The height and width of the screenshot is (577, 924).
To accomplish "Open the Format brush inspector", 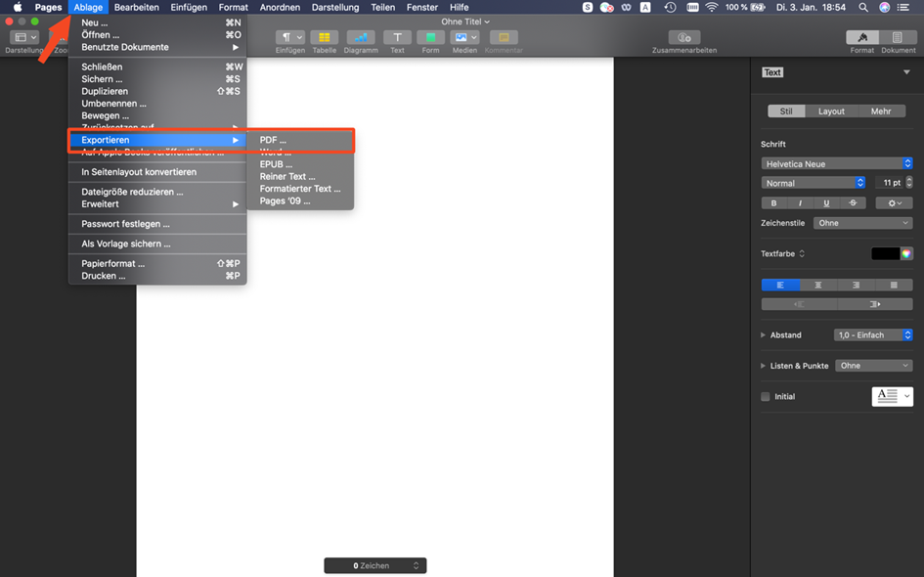I will pos(862,37).
